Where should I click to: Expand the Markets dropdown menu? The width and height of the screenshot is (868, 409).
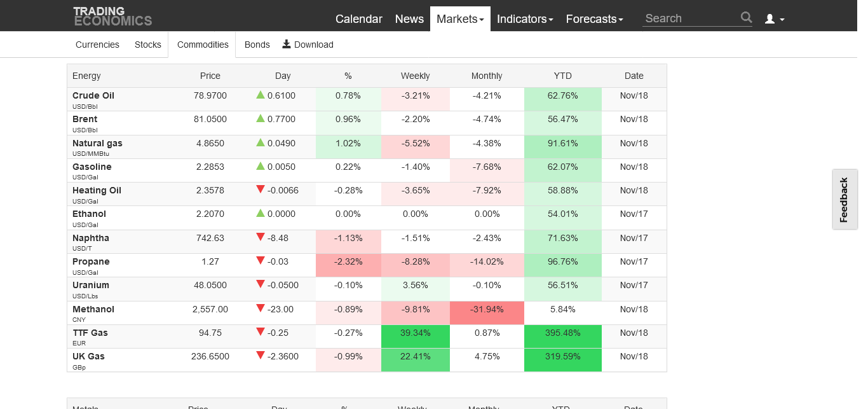[460, 19]
